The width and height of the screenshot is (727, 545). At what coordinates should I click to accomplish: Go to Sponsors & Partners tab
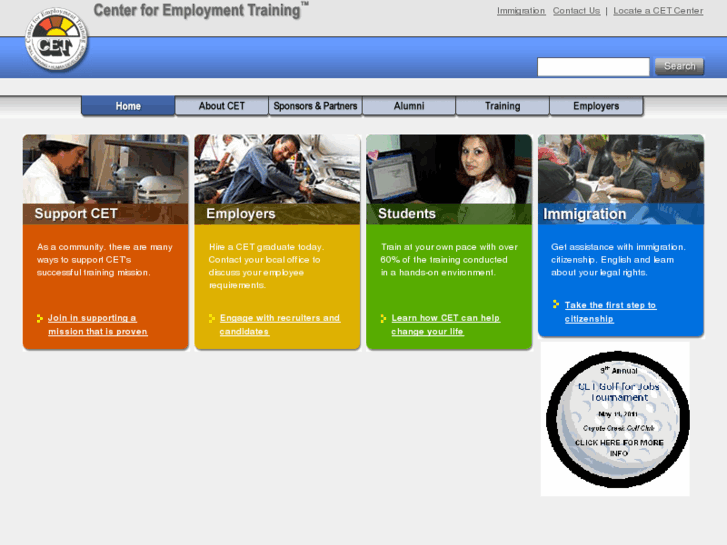click(315, 106)
